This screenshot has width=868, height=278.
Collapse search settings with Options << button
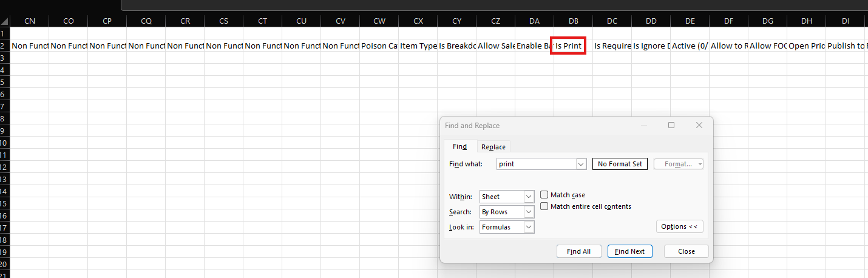[679, 226]
